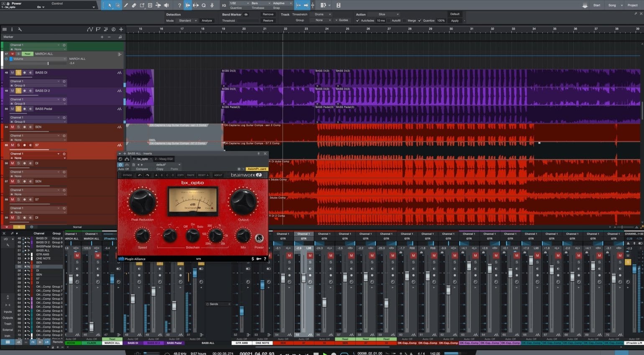Select the Listen speaker tool
The width and height of the screenshot is (644, 355).
[166, 5]
